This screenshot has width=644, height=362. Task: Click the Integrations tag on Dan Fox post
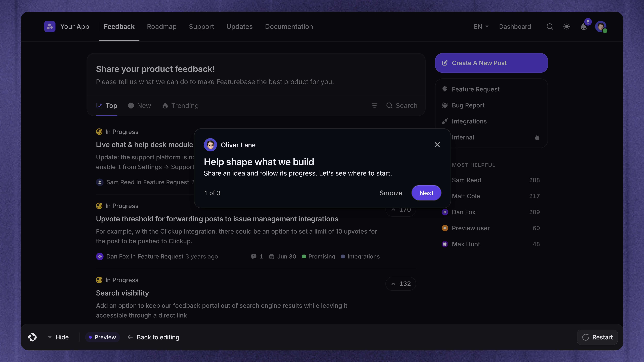[360, 256]
